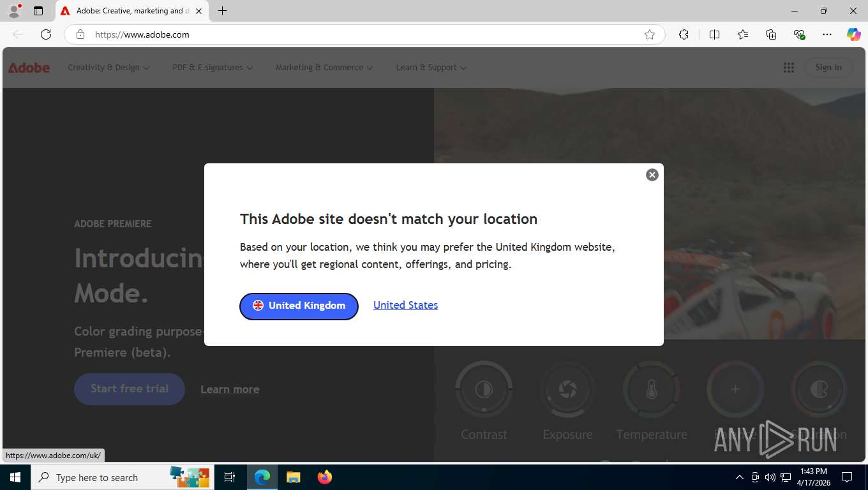View site information lock icon
The width and height of the screenshot is (868, 490).
tap(80, 34)
